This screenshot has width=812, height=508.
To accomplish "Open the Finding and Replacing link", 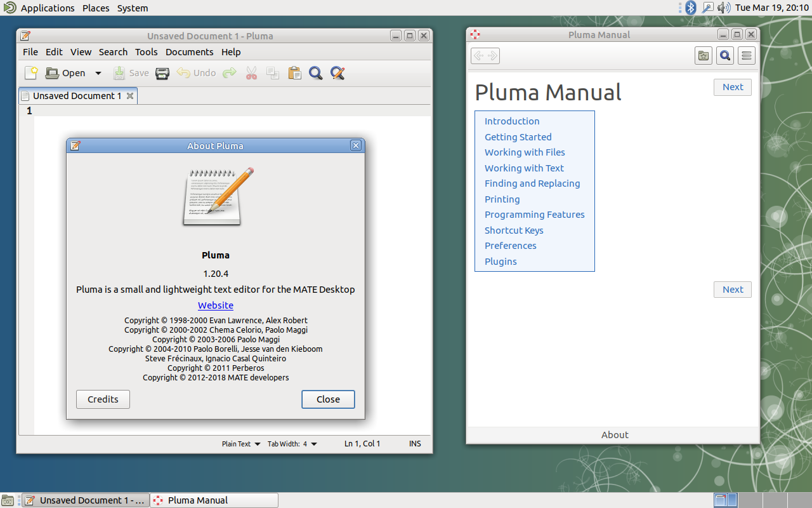I will pos(532,184).
